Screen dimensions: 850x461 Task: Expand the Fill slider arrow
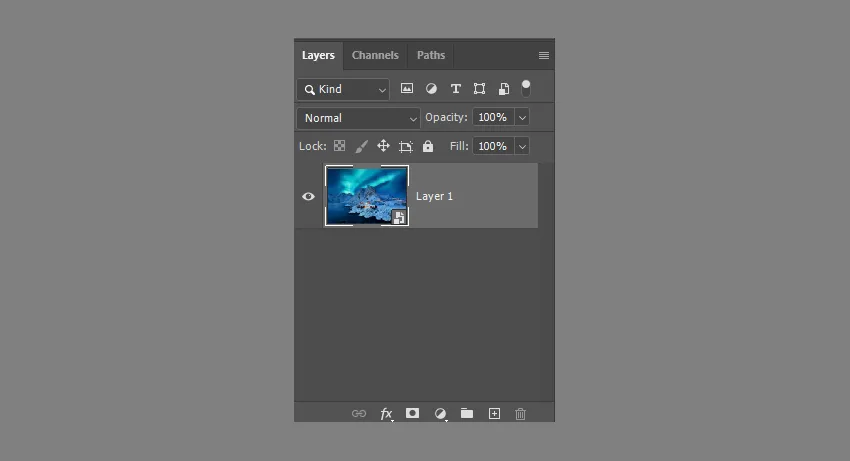point(522,146)
